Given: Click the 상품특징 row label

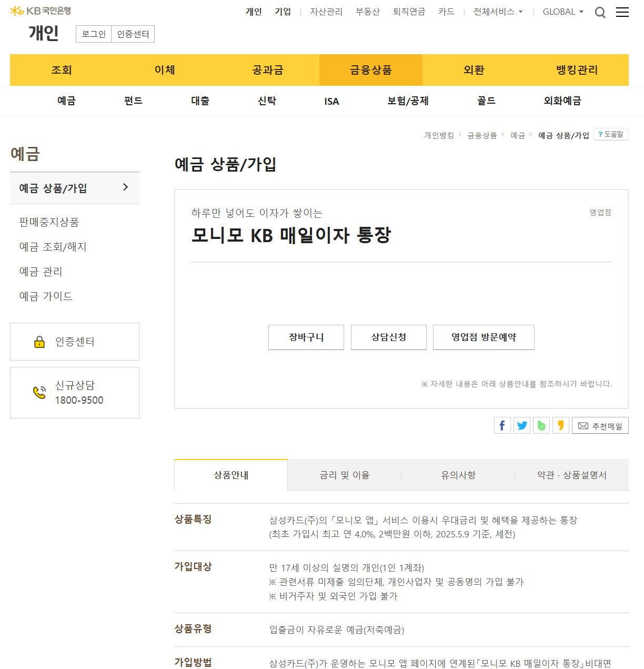Looking at the screenshot, I should coord(193,520).
